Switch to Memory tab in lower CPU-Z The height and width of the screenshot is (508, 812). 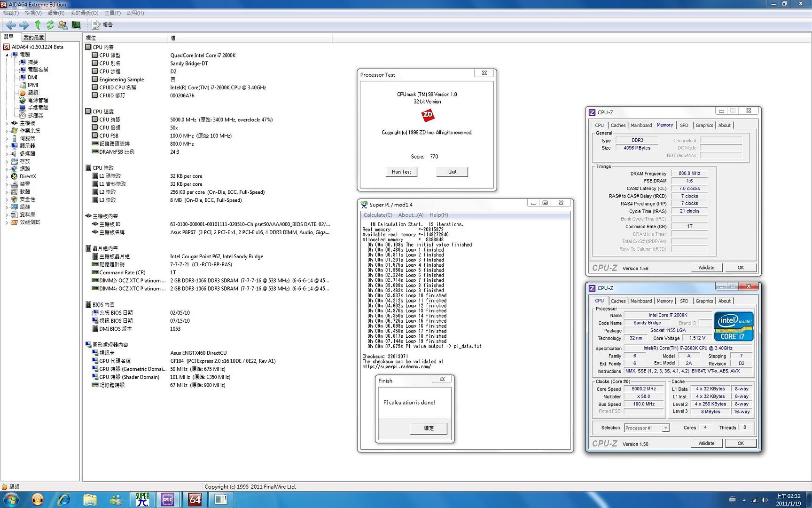[664, 301]
